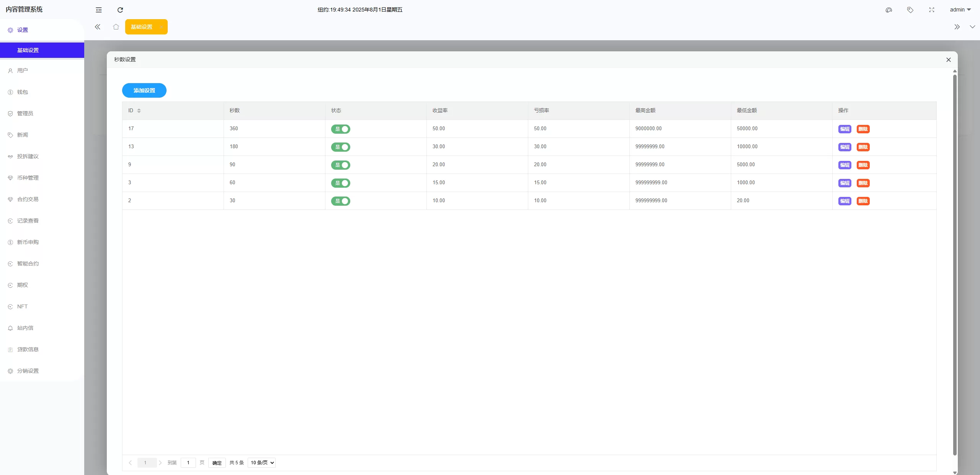Expand the admin user dropdown
Image resolution: width=980 pixels, height=475 pixels.
(x=960, y=10)
